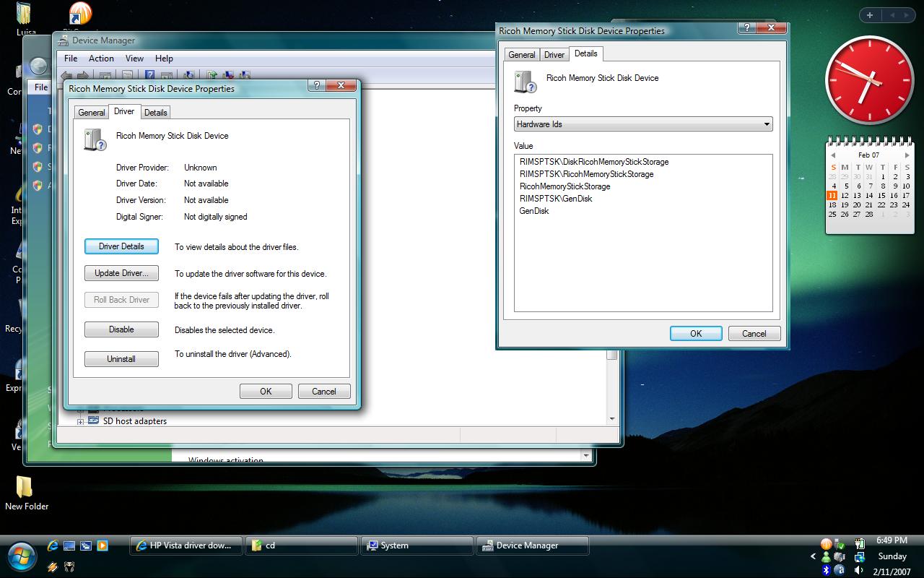Go to previous month in calendar gadget
The width and height of the screenshot is (924, 578).
pos(833,155)
